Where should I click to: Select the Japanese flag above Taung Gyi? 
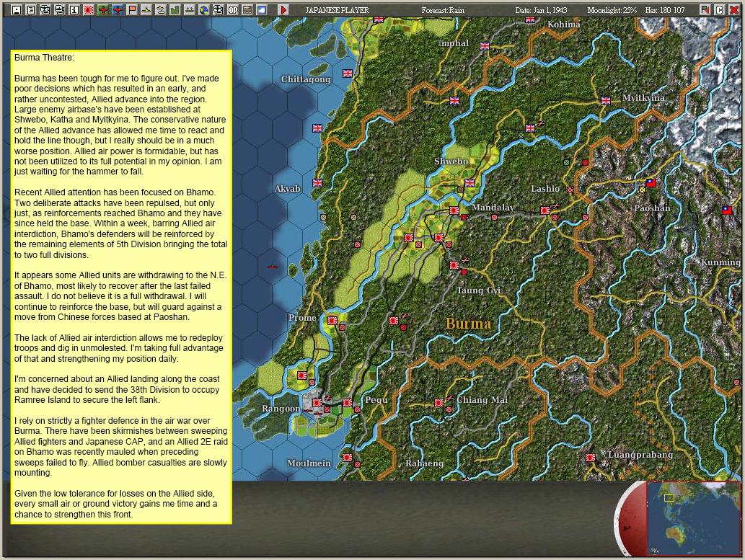[454, 265]
